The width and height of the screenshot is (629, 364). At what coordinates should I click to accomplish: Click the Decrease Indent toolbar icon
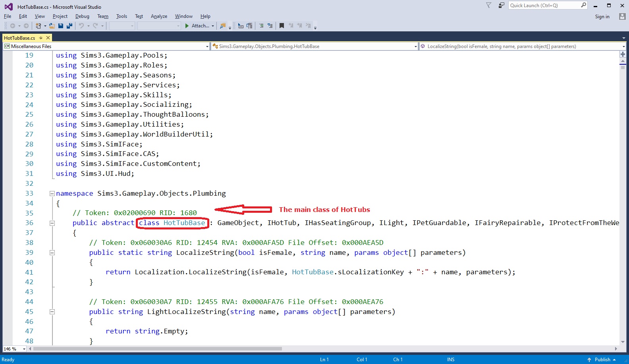tap(241, 26)
